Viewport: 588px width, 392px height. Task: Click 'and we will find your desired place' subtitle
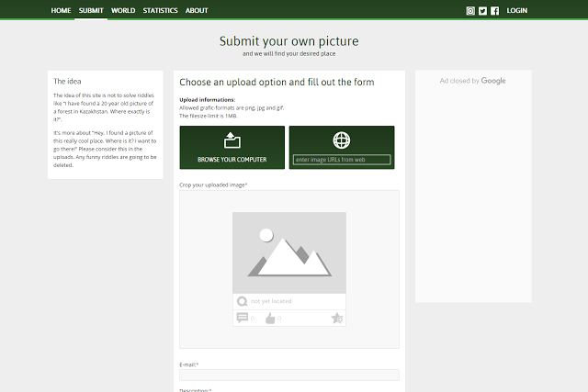tap(289, 53)
